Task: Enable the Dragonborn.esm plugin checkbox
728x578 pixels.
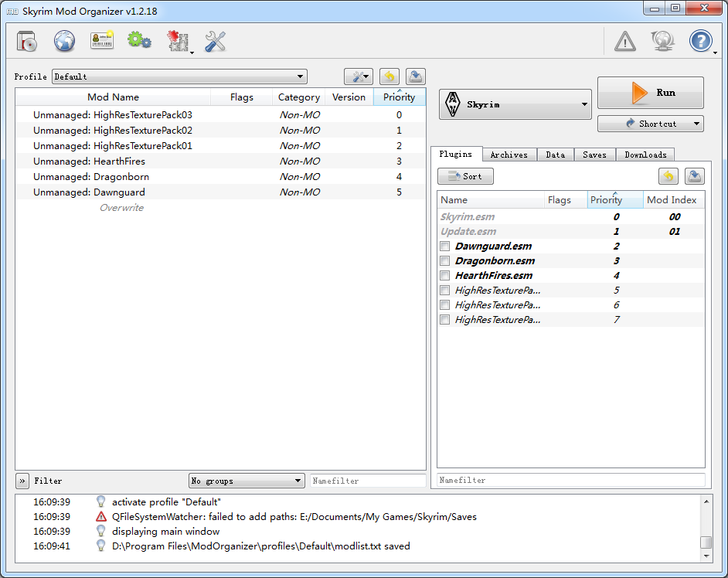Action: [445, 261]
